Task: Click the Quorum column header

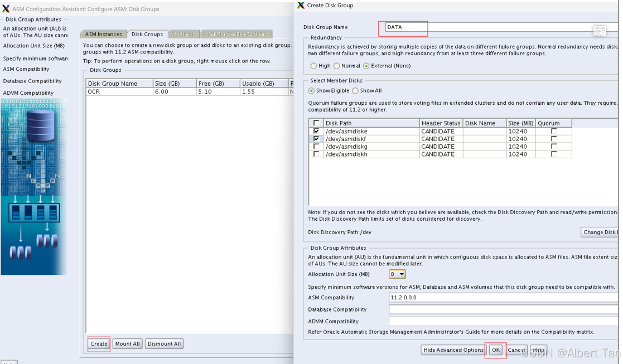Action: [x=554, y=123]
